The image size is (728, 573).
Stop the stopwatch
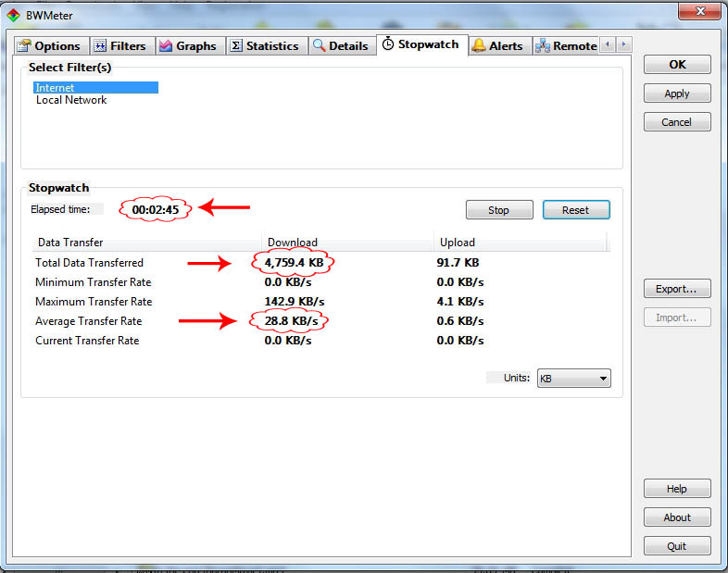[499, 210]
